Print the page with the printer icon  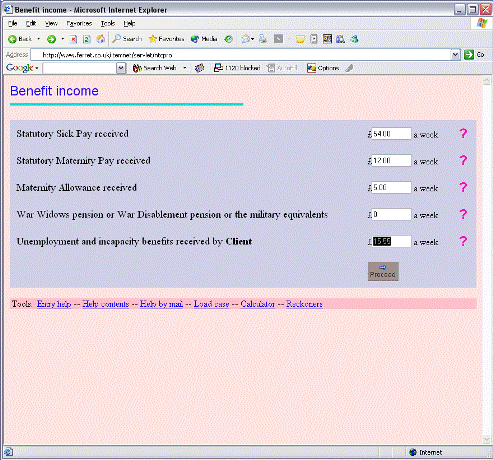[263, 39]
